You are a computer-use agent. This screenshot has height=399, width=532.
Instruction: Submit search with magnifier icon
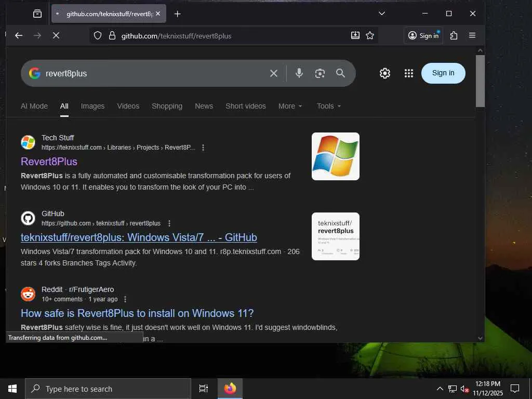point(340,73)
